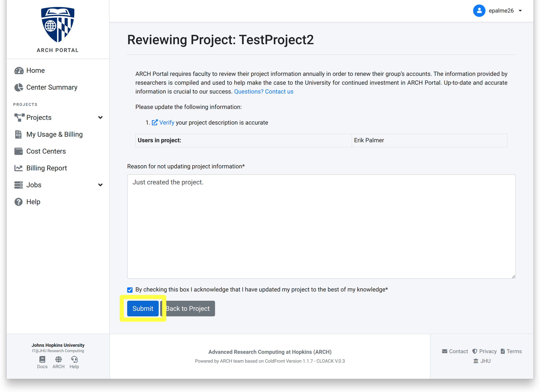Open the footer Docs book icon

pyautogui.click(x=42, y=359)
